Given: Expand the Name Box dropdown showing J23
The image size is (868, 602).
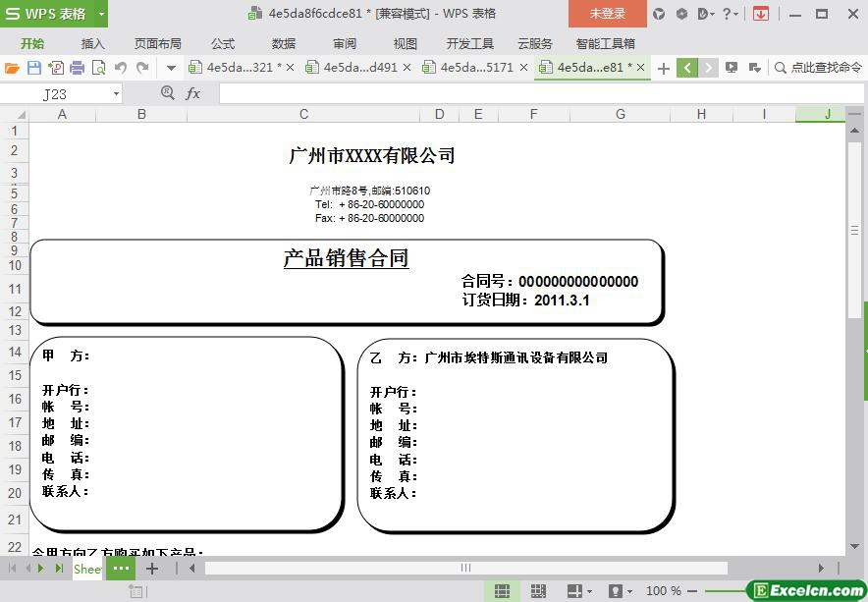Looking at the screenshot, I should (116, 94).
